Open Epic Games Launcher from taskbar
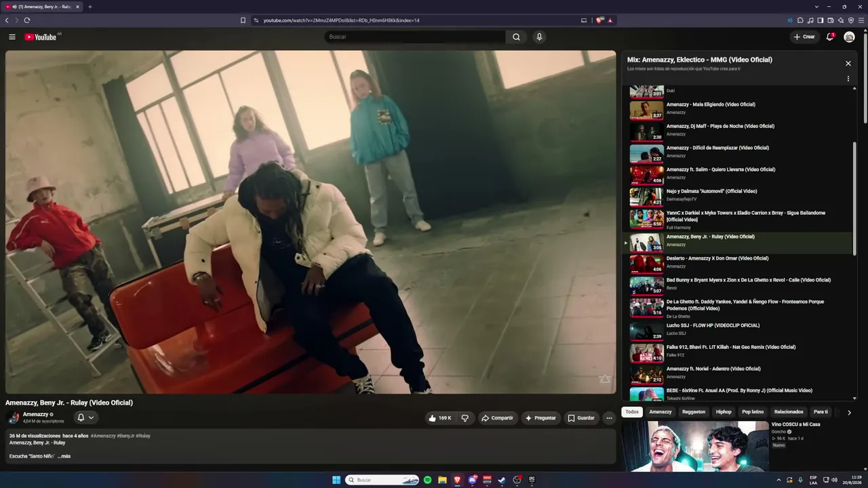This screenshot has width=868, height=488. coord(532,480)
